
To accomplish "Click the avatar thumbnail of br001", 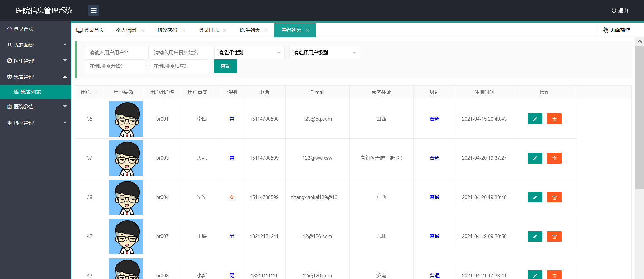I will click(126, 119).
